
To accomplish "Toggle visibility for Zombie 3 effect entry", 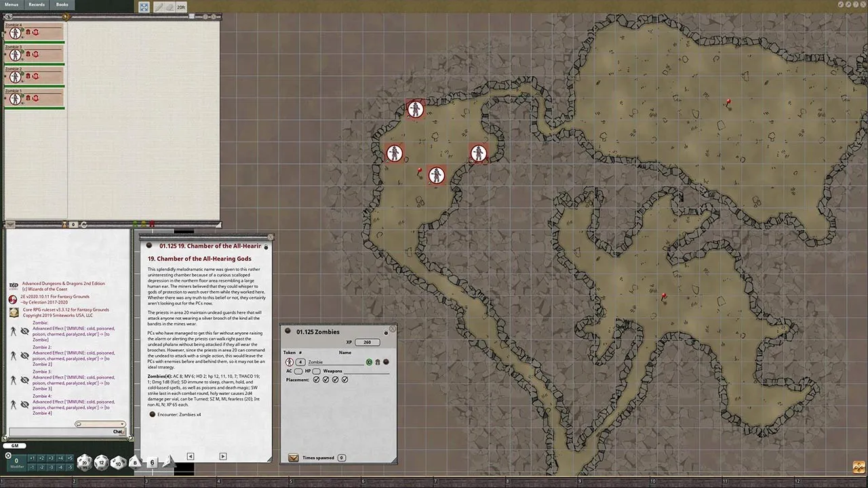I will click(24, 380).
